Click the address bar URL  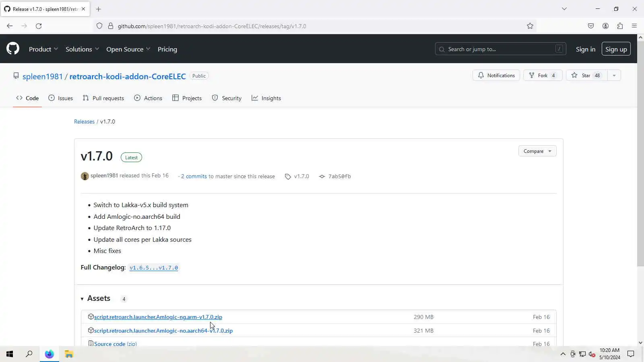pos(212,26)
